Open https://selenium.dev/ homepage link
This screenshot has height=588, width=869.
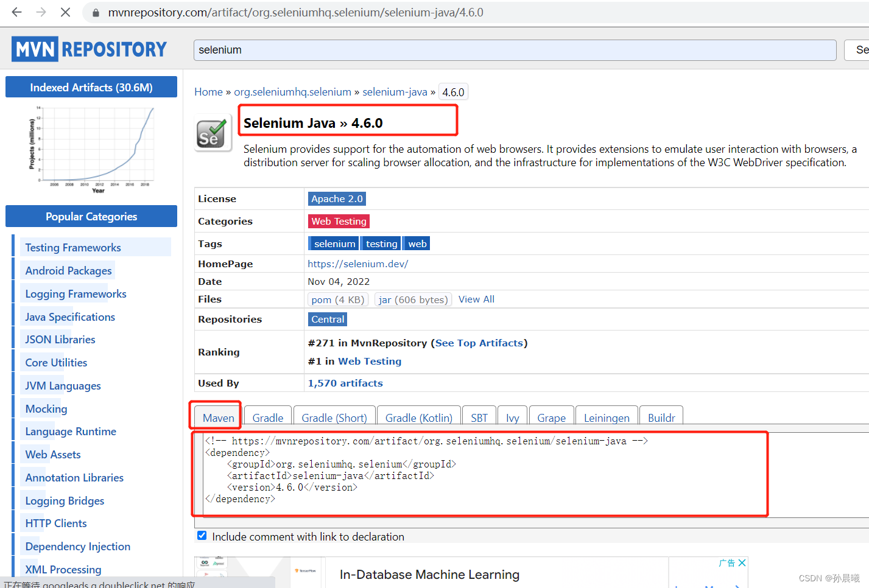point(357,264)
